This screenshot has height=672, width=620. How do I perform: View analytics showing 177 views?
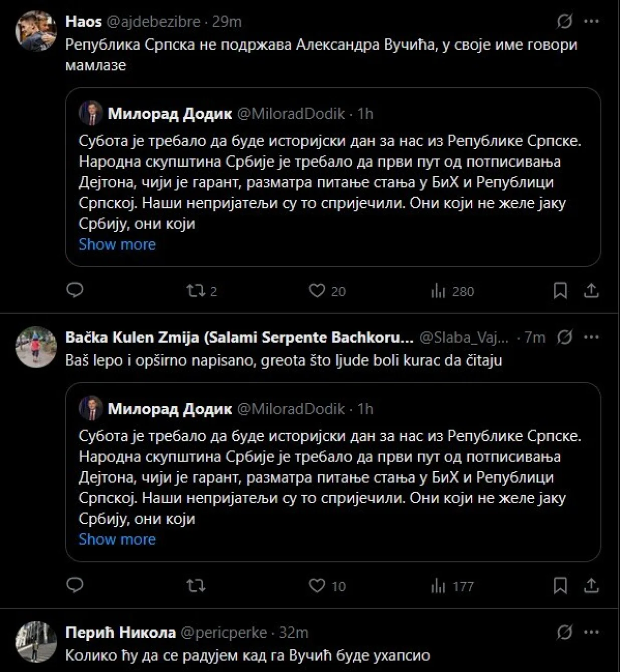point(438,586)
